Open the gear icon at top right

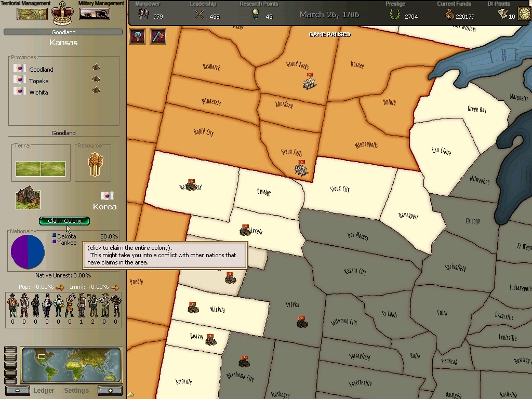tap(525, 14)
